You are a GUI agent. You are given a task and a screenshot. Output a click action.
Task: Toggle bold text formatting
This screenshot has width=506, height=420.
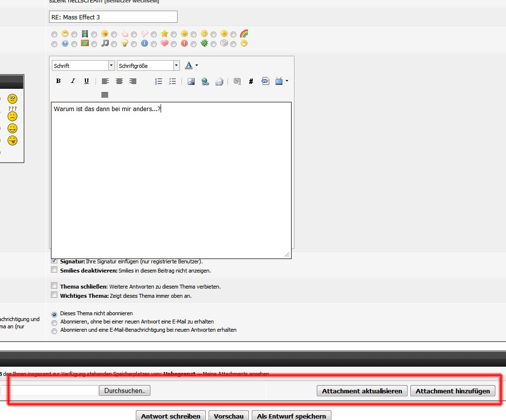click(x=58, y=81)
